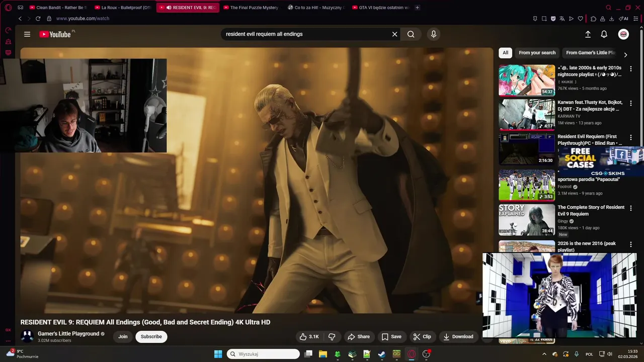Open Gamer's Little Playground channel name link
Viewport: 644px width, 362px height.
pyautogui.click(x=68, y=334)
